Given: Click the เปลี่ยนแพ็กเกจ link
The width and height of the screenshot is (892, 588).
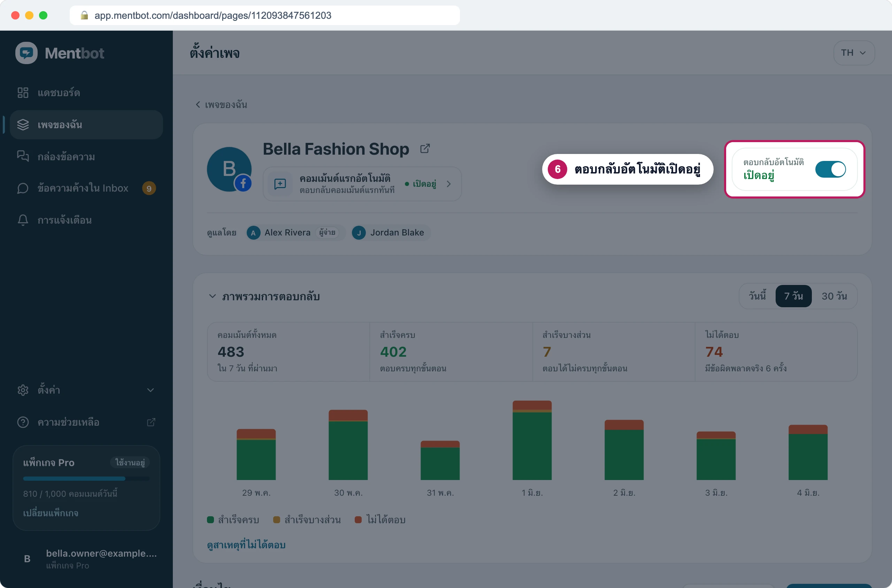Looking at the screenshot, I should pyautogui.click(x=51, y=513).
